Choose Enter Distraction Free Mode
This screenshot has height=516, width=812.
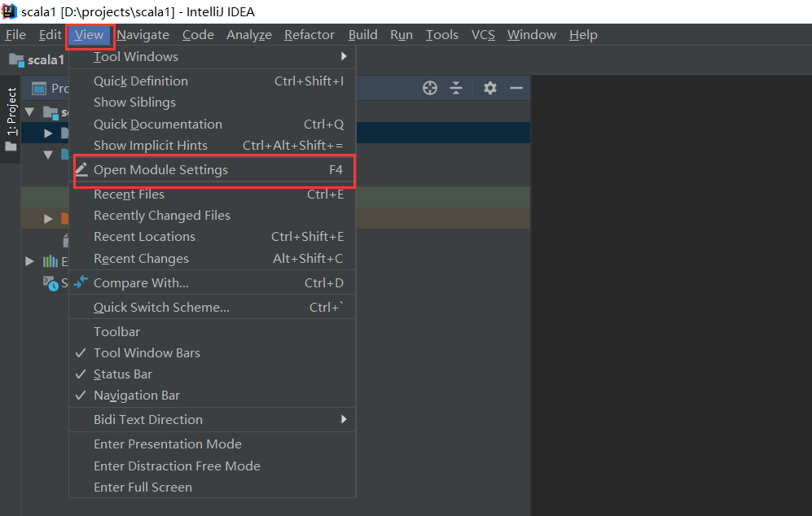[x=213, y=466]
